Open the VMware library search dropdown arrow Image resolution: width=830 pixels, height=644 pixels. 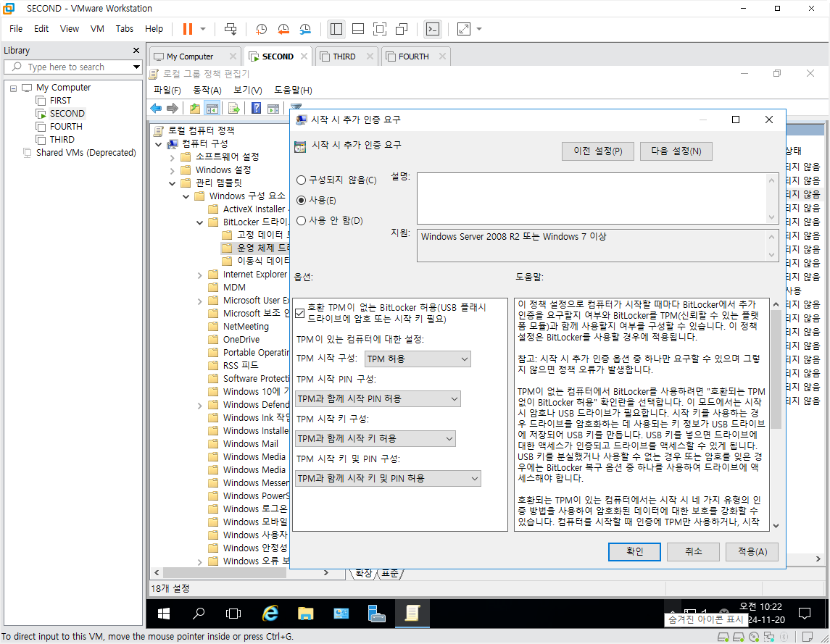click(136, 67)
